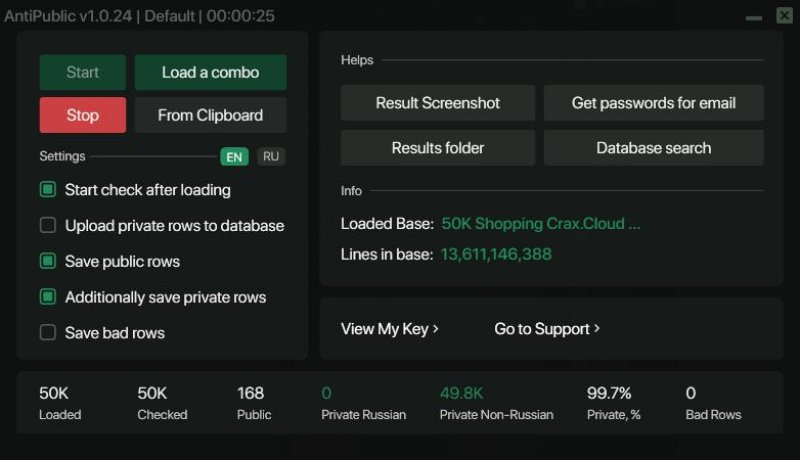Viewport: 800px width, 460px height.
Task: Click the green Start button
Action: pyautogui.click(x=83, y=72)
